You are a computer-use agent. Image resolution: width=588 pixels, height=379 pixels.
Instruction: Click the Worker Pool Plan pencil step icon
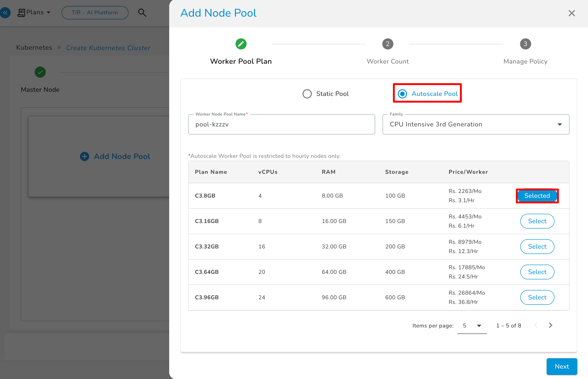click(x=241, y=44)
